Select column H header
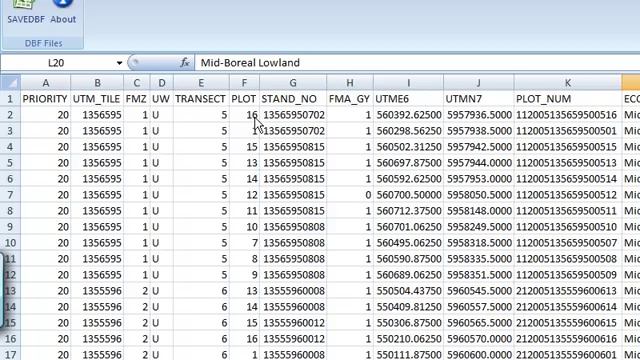Viewport: 640px width, 360px height. pos(350,83)
